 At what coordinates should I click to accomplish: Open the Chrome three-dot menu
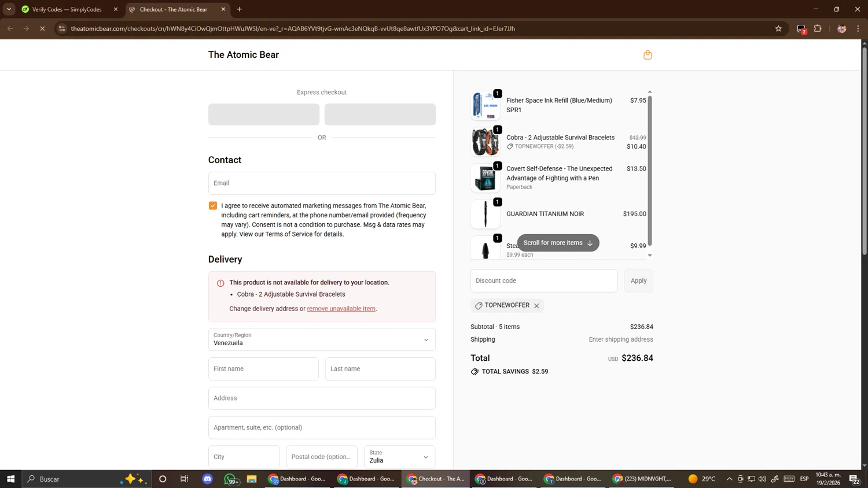[858, 28]
